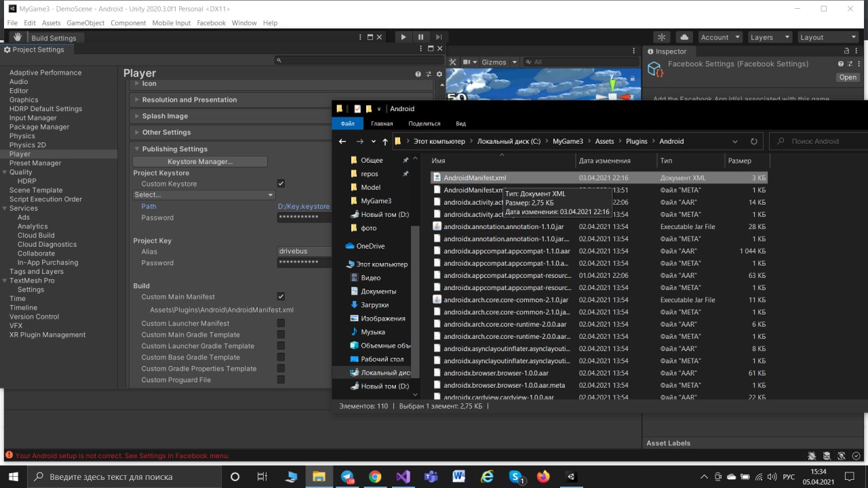
Task: Click the Facebook Settings asset icon
Action: pyautogui.click(x=655, y=70)
